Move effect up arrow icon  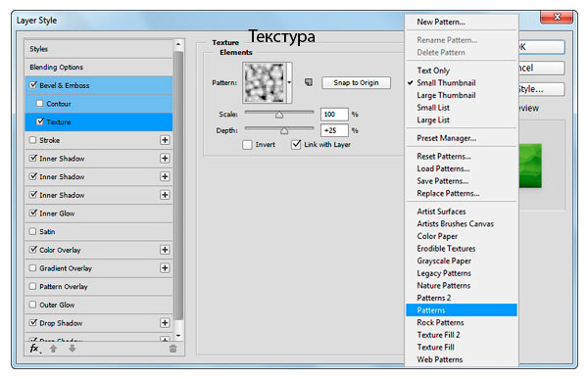tap(53, 349)
